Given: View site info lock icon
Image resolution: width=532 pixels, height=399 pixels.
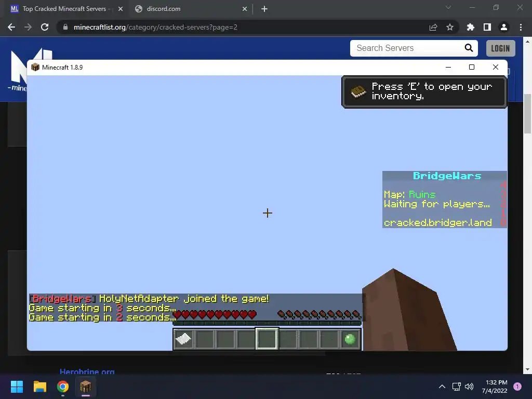Looking at the screenshot, I should pos(65,27).
